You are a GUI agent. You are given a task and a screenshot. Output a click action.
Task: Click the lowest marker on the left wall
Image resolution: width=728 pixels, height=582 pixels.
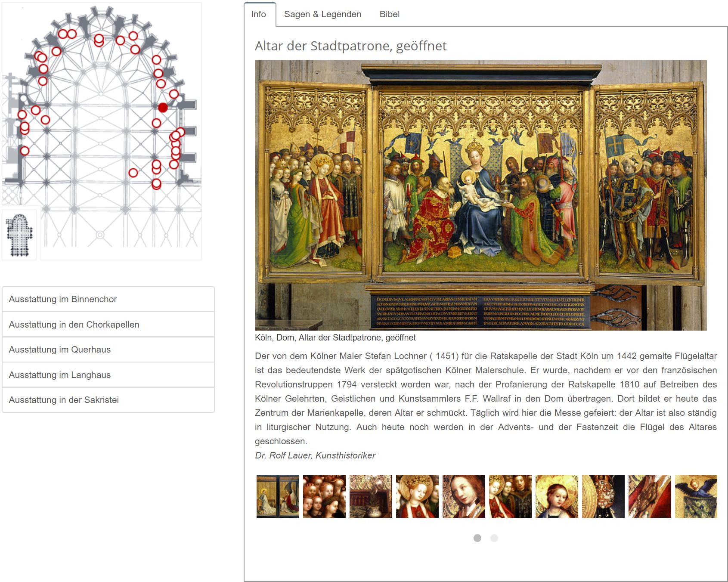coord(25,151)
